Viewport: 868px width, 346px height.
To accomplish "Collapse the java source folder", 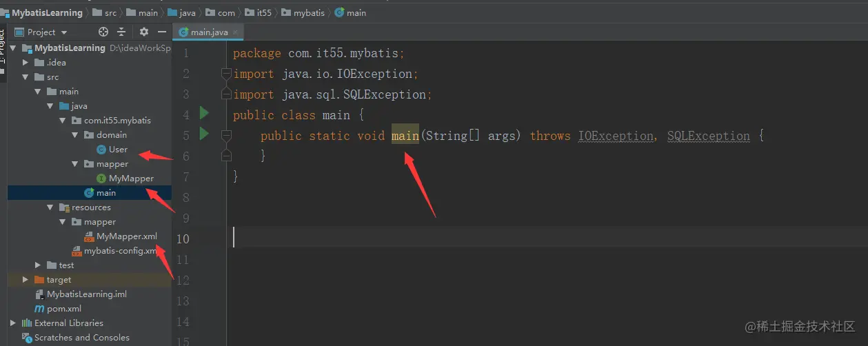I will pyautogui.click(x=50, y=106).
